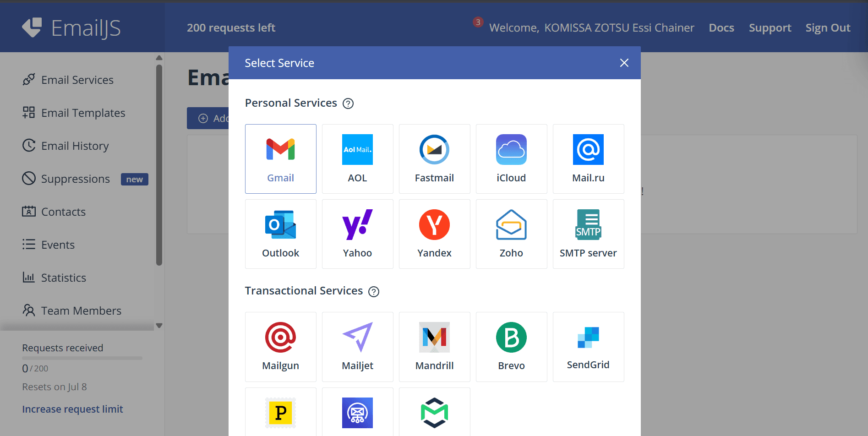
Task: Choose the Mailgun transactional service
Action: pos(280,346)
